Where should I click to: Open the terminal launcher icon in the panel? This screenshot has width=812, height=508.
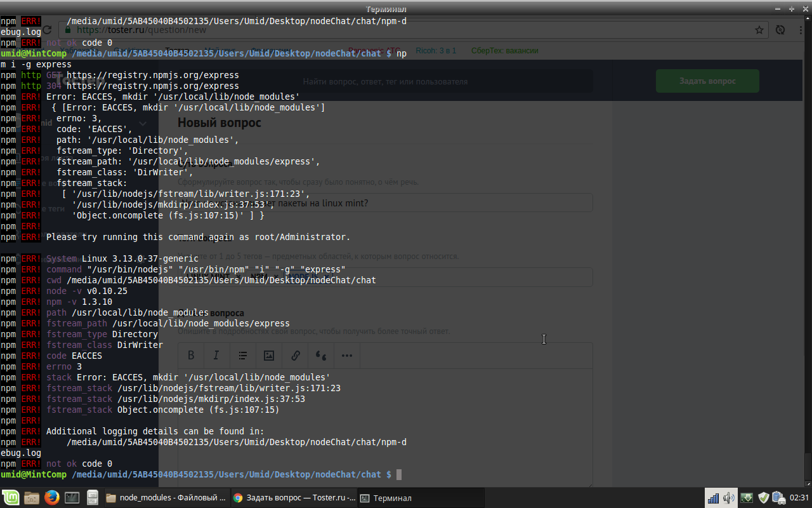pyautogui.click(x=72, y=498)
